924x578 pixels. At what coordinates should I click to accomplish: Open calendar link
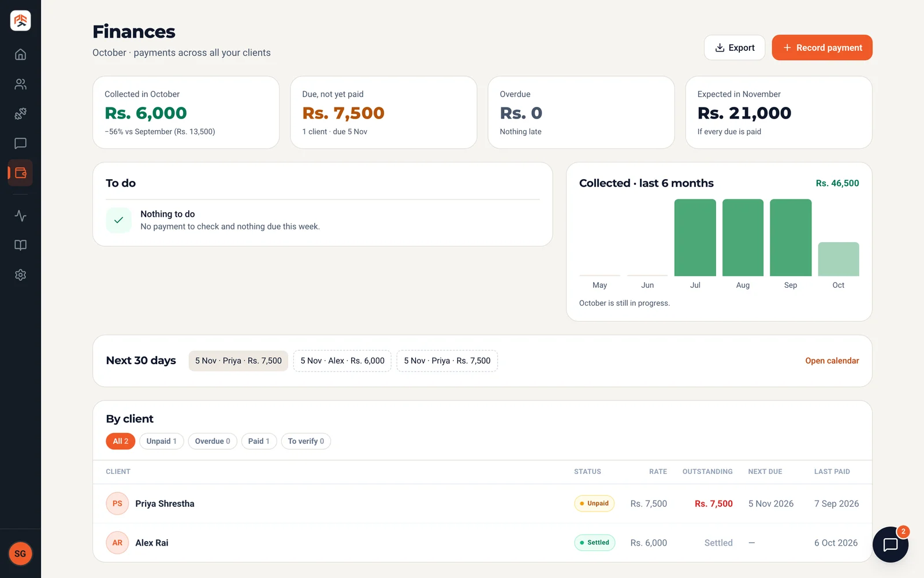point(832,361)
